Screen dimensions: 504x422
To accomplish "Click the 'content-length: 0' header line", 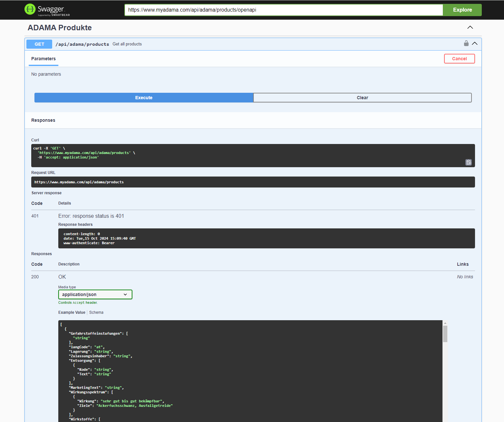I will tap(82, 234).
